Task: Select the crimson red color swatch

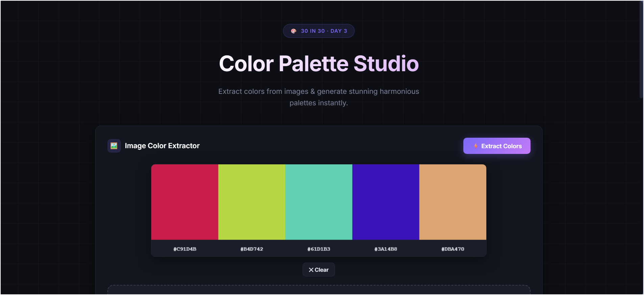Action: coord(185,202)
